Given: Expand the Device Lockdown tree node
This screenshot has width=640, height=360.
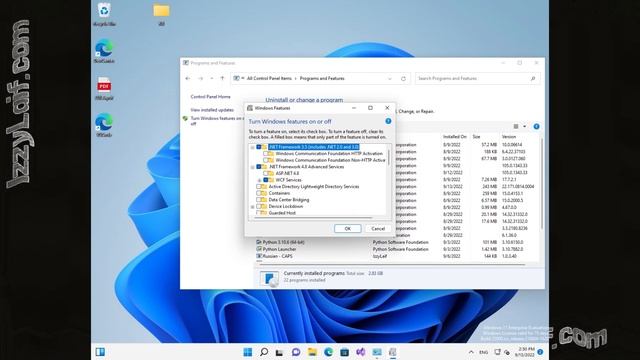Looking at the screenshot, I should coord(253,207).
